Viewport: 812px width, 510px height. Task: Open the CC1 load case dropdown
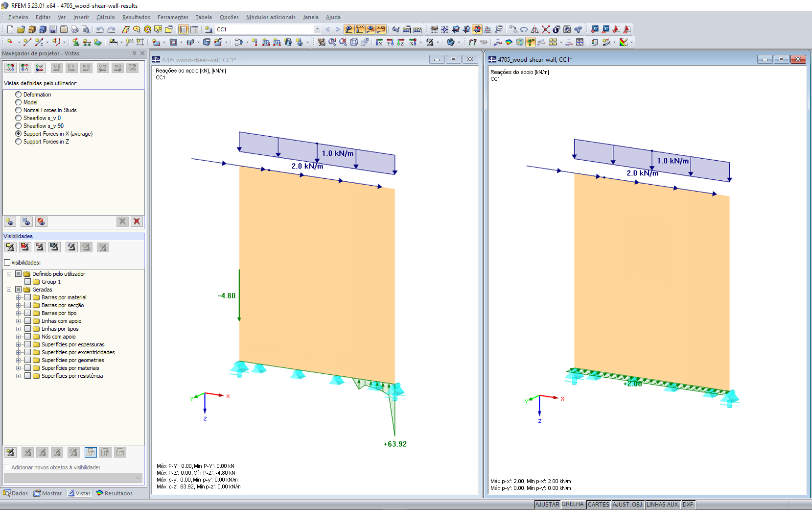tap(317, 29)
